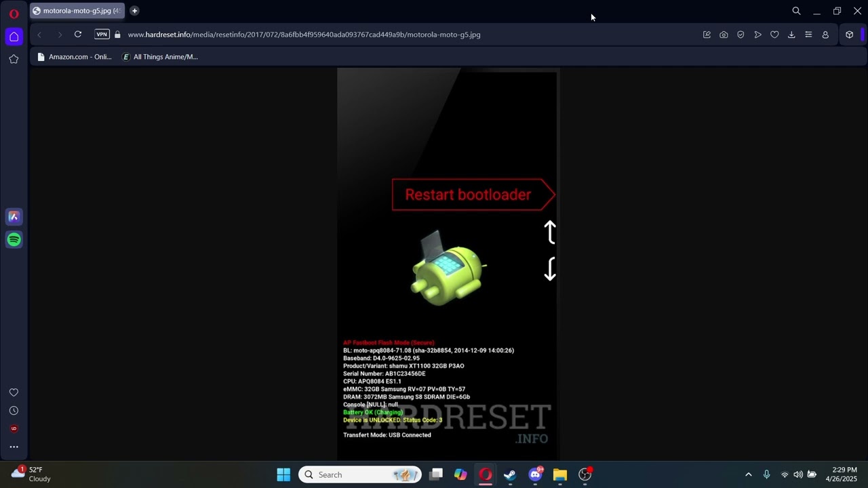This screenshot has height=488, width=868.
Task: Toggle the VPN badge
Action: (x=102, y=35)
